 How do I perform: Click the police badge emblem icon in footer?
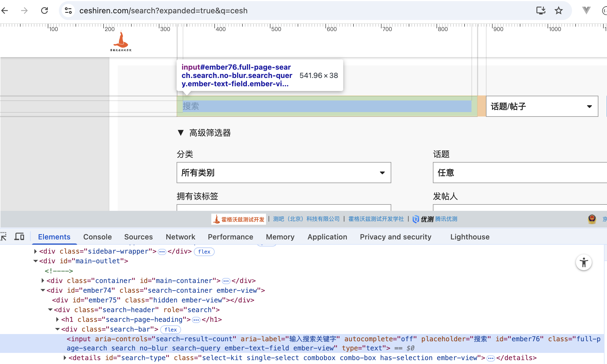coord(592,219)
